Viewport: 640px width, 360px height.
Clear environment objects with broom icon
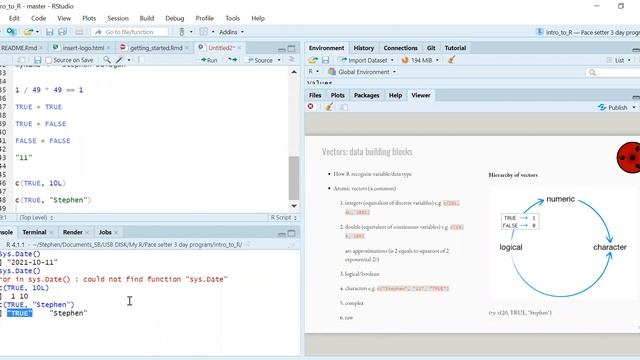(451, 60)
